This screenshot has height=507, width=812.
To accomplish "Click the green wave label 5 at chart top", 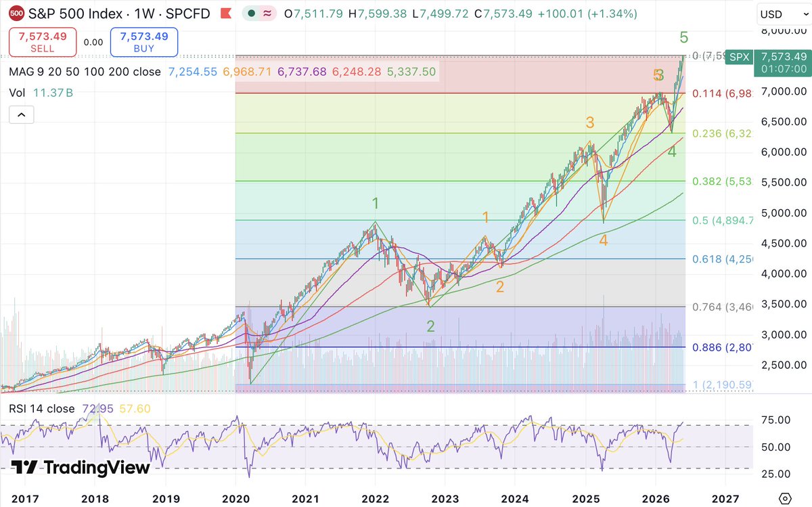I will tap(684, 38).
